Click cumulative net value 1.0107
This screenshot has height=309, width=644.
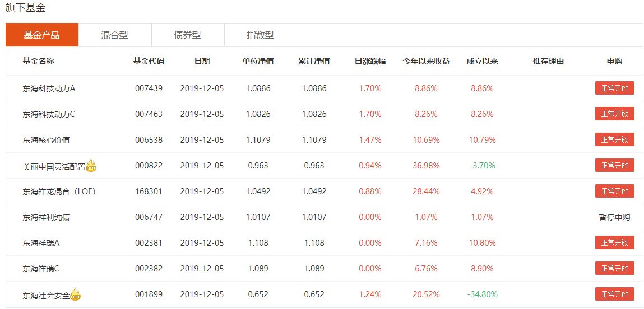314,217
